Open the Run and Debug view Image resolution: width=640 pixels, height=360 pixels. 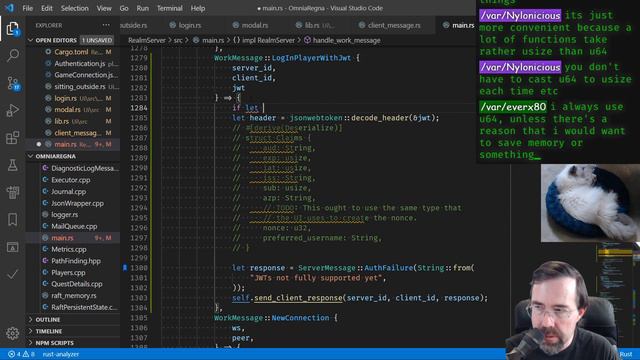click(12, 110)
